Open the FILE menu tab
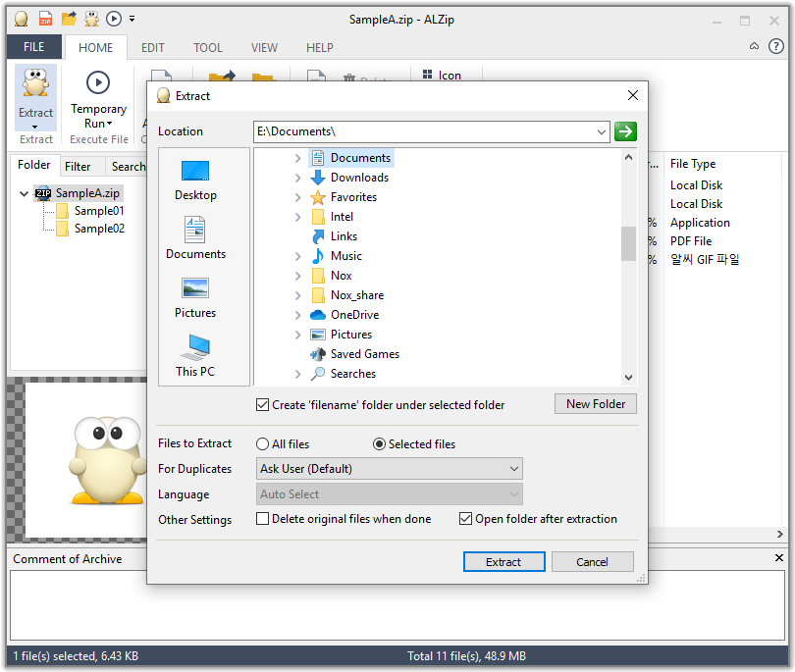Screen dimensions: 795x672 [34, 47]
